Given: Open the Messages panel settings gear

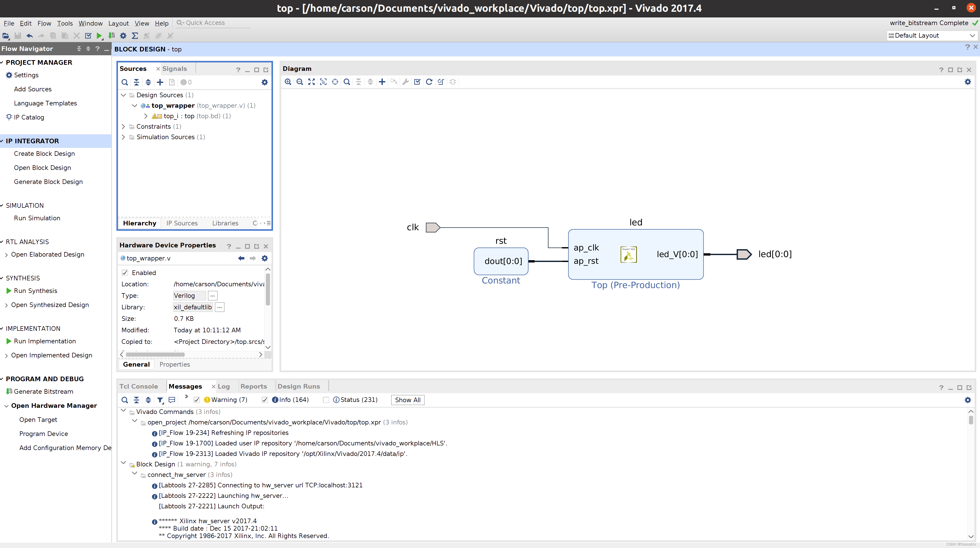Looking at the screenshot, I should point(968,400).
